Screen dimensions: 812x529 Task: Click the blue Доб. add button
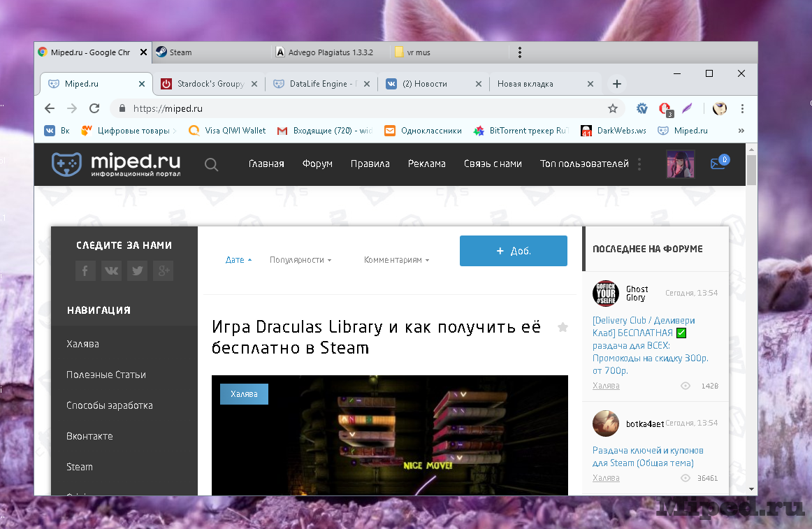point(513,251)
